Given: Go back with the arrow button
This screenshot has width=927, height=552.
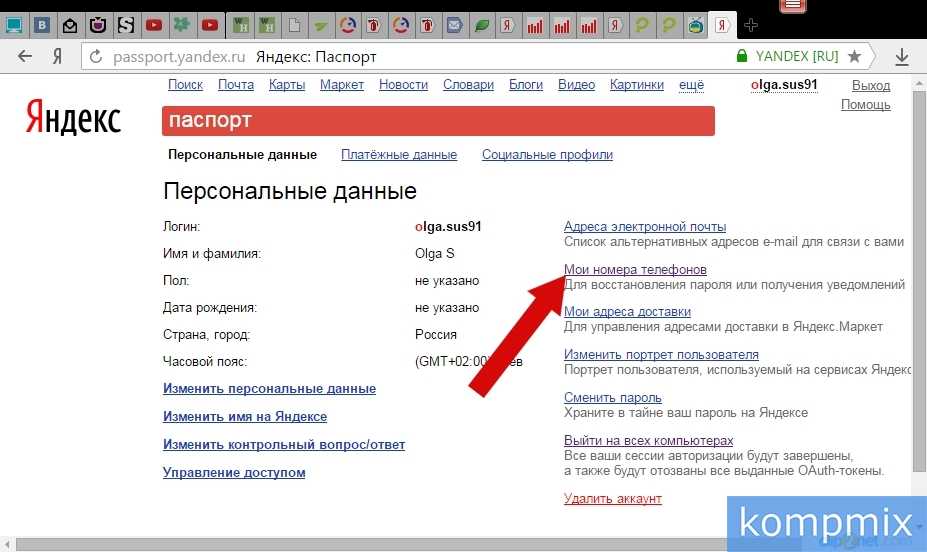Looking at the screenshot, I should coord(25,57).
